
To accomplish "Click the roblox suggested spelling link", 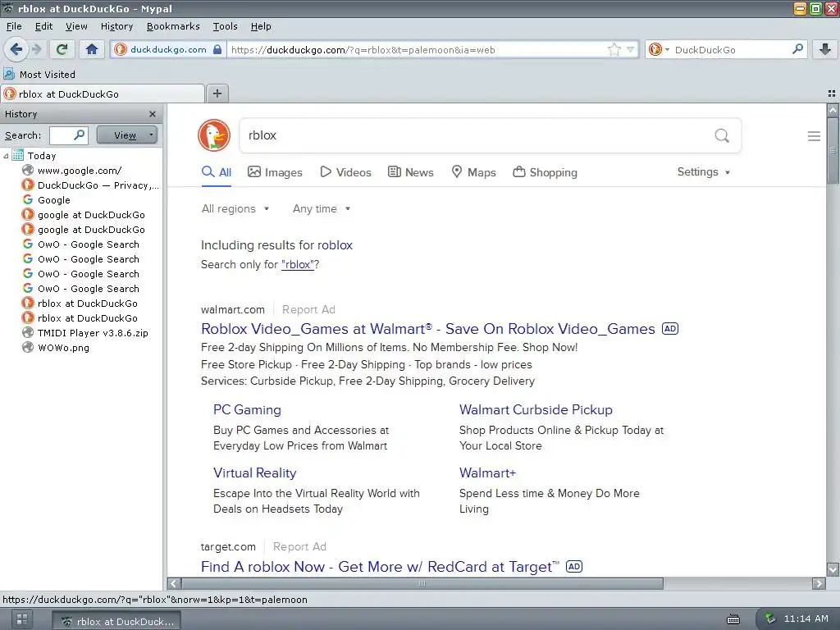I will 335,245.
